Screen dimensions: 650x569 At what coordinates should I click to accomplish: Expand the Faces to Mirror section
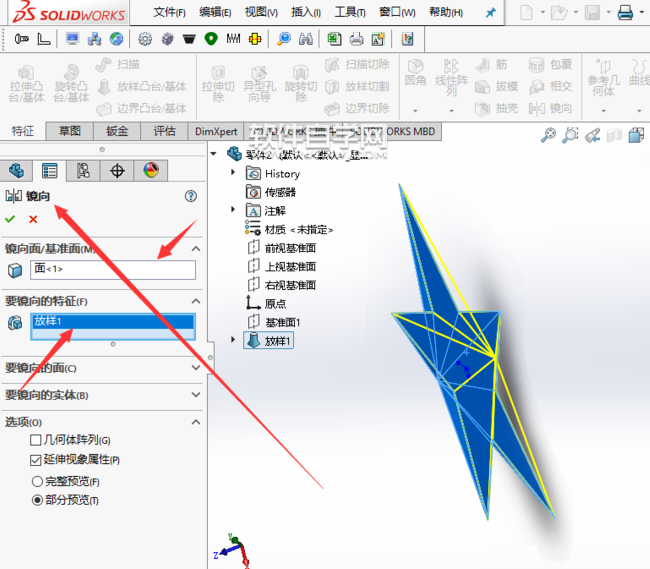pos(196,368)
